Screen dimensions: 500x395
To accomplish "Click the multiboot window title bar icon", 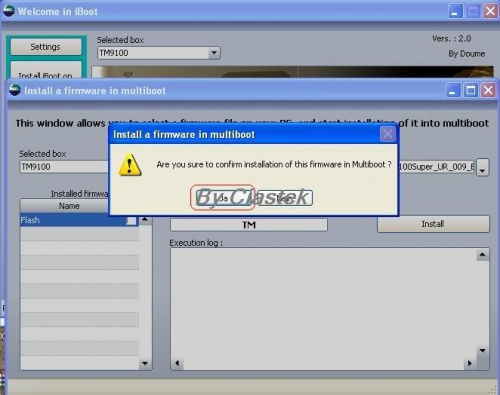I will pos(15,90).
